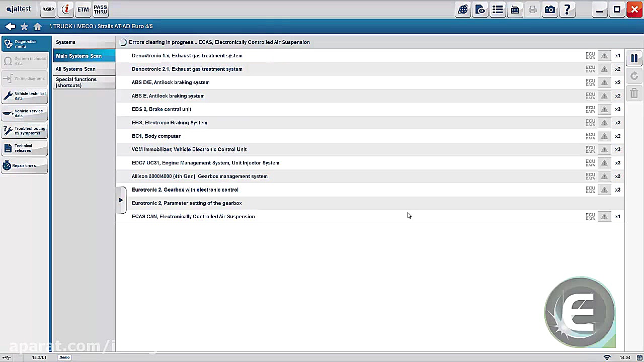Open ECU DATA for Denoxtronic 1.x
The height and width of the screenshot is (362, 644).
[590, 56]
